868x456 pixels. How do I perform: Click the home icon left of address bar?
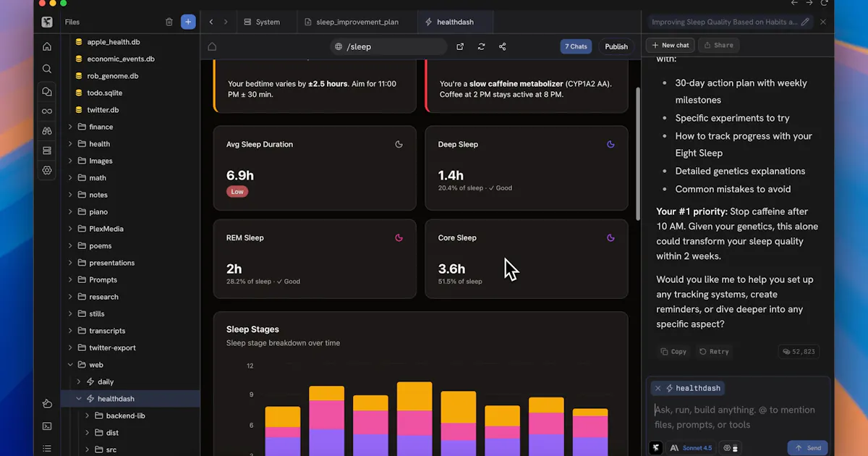pyautogui.click(x=212, y=46)
